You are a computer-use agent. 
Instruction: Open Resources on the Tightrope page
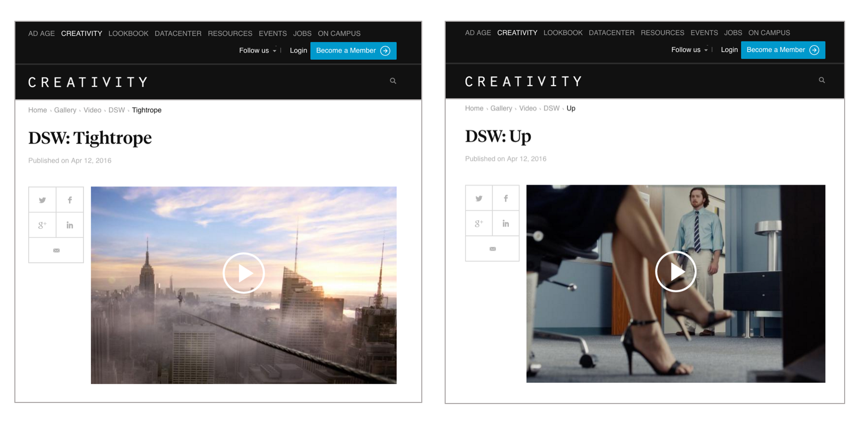tap(230, 33)
